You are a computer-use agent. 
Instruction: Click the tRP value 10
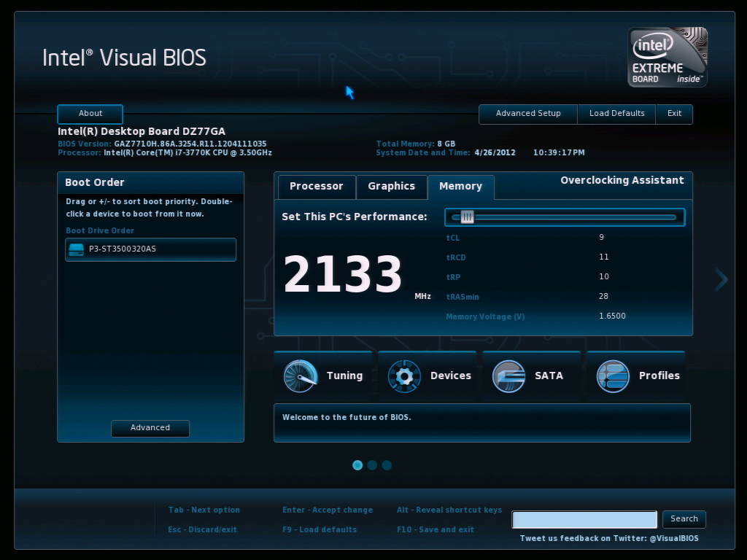[603, 276]
